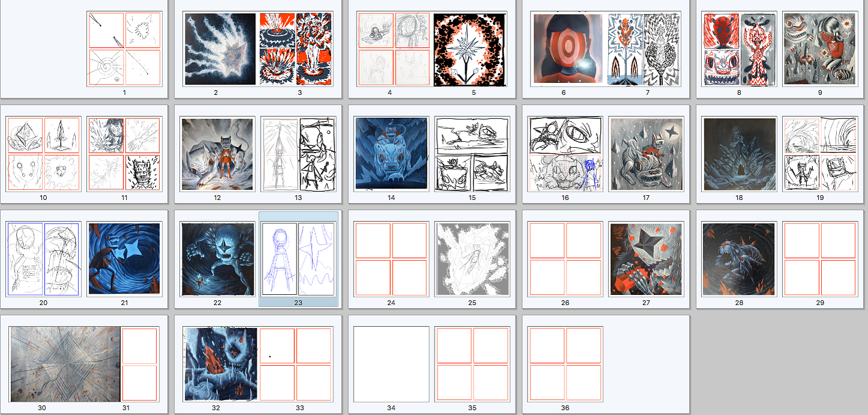Select page 24 thumbnail with empty orange frames
Image resolution: width=868 pixels, height=415 pixels.
point(391,259)
